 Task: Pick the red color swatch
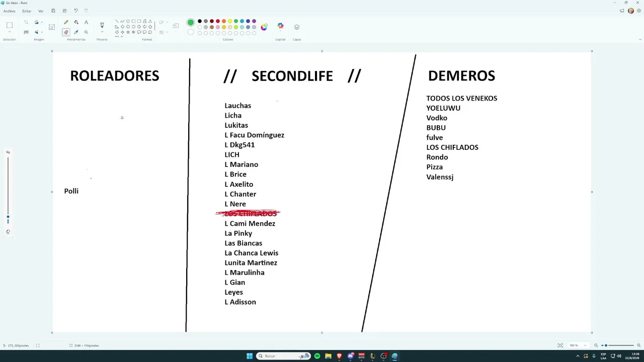(218, 21)
